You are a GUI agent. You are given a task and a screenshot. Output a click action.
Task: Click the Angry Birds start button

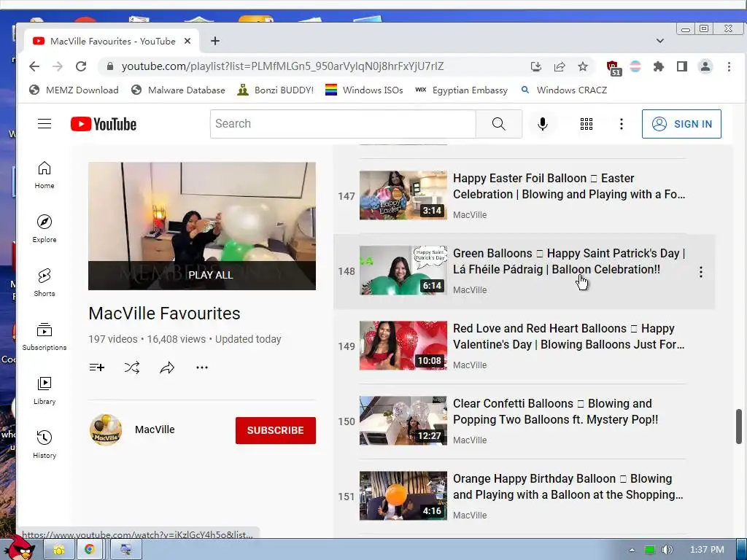tap(20, 548)
